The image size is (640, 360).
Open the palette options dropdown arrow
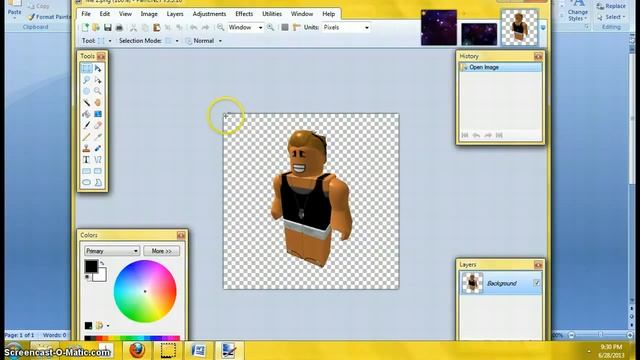click(108, 326)
